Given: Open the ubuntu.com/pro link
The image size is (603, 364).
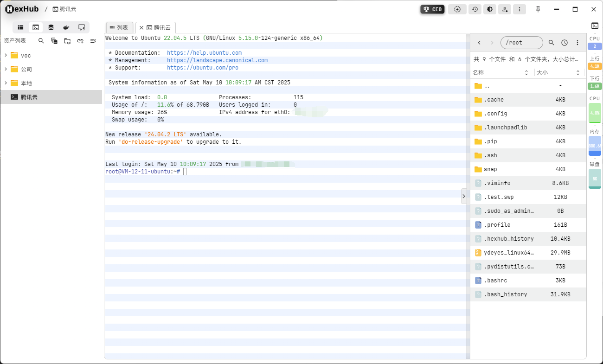Looking at the screenshot, I should click(203, 68).
